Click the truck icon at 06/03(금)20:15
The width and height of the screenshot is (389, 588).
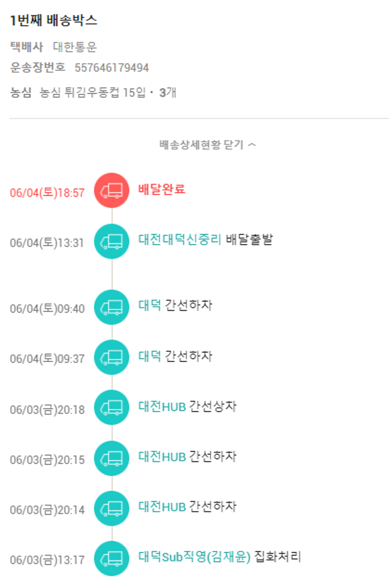tap(112, 458)
